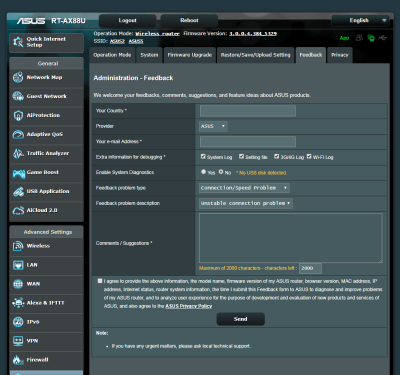
Task: Open the Feedback problem description dropdown
Action: [x=246, y=203]
